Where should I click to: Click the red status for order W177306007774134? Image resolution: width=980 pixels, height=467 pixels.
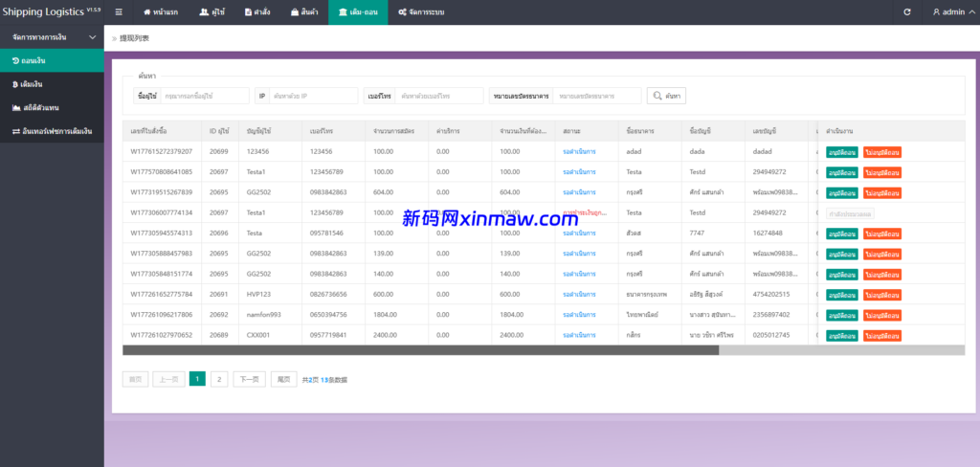pyautogui.click(x=585, y=212)
